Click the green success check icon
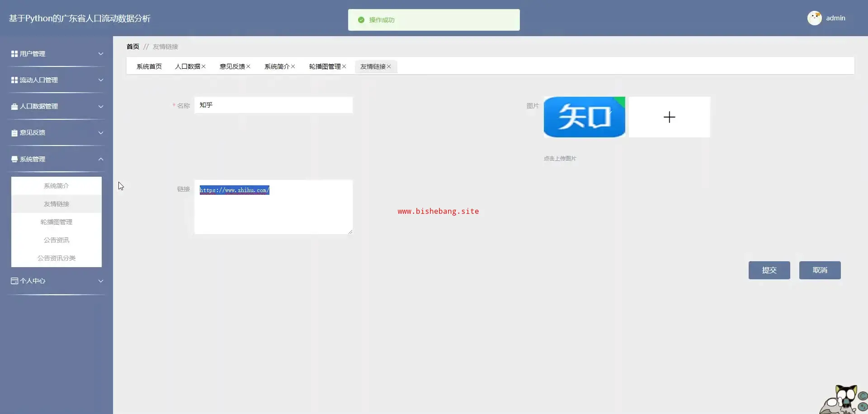This screenshot has height=414, width=868. coord(361,20)
